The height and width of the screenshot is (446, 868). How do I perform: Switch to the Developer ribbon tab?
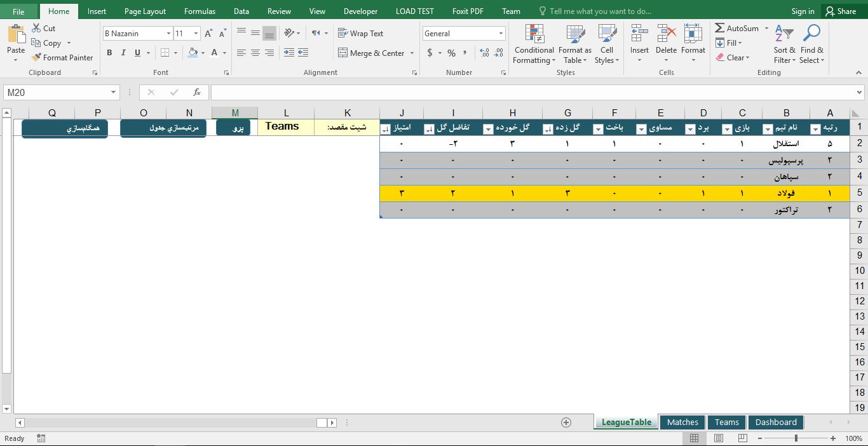click(x=360, y=11)
